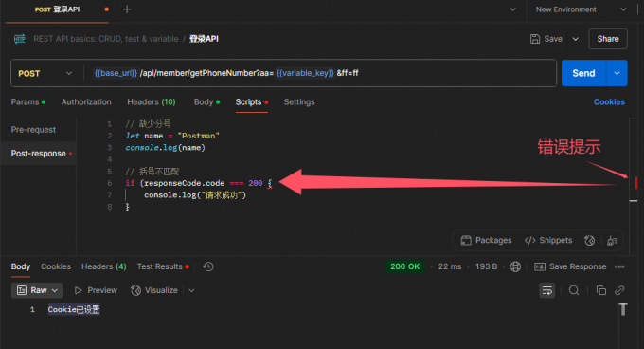Click the red error marker in editor gutter
Screen dimensions: 644x349
click(x=635, y=182)
